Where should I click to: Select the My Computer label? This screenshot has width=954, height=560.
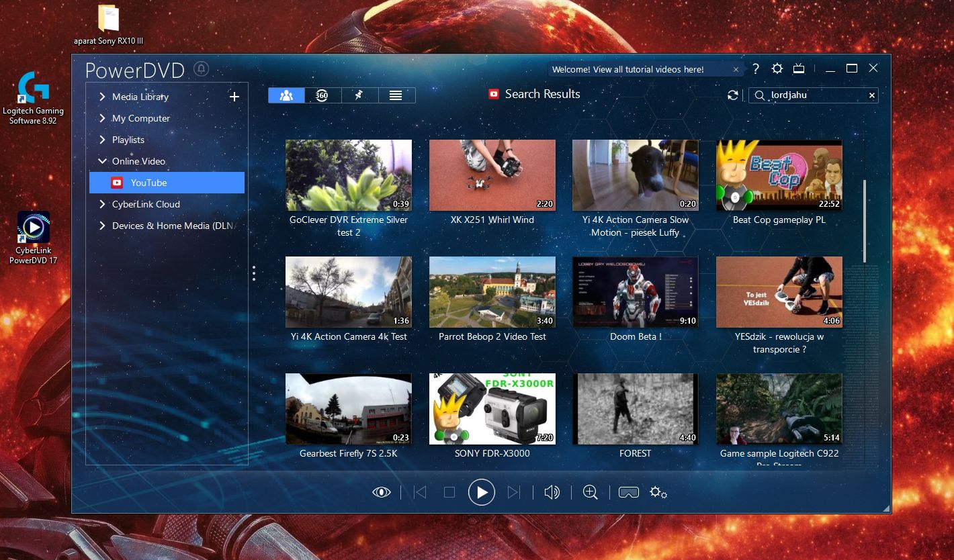[x=141, y=118]
